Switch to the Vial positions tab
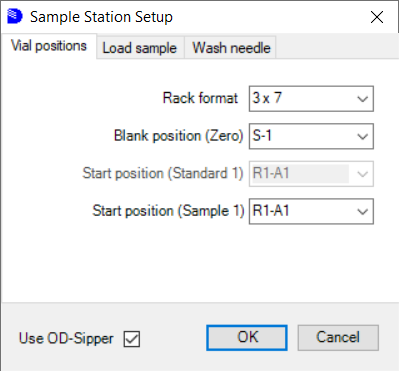The image size is (399, 371). [49, 46]
